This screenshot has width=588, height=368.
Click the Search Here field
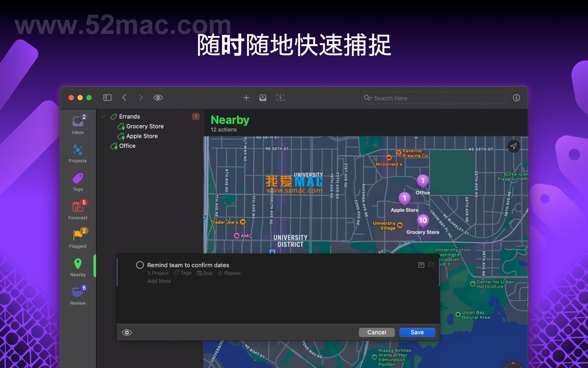pos(434,98)
